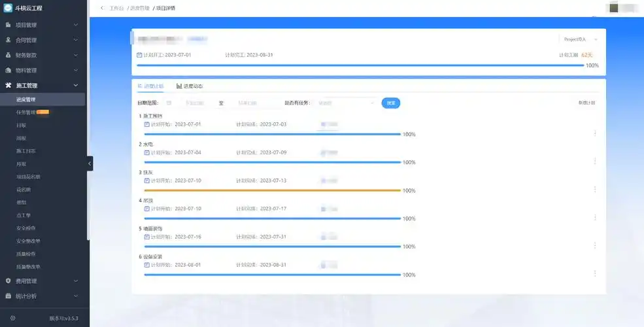Open more options for task 5 墙面装饰
644x327 pixels.
click(x=595, y=246)
